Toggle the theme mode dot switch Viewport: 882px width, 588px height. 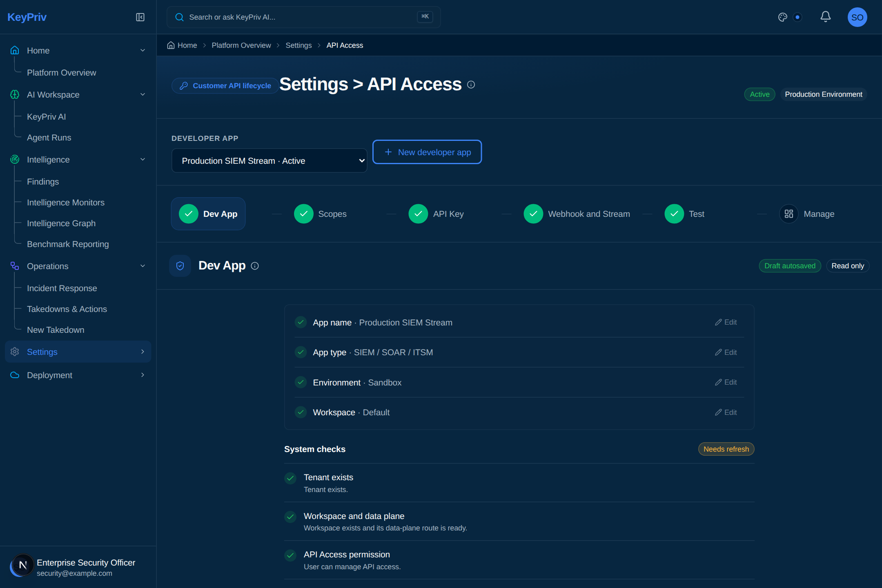coord(797,17)
